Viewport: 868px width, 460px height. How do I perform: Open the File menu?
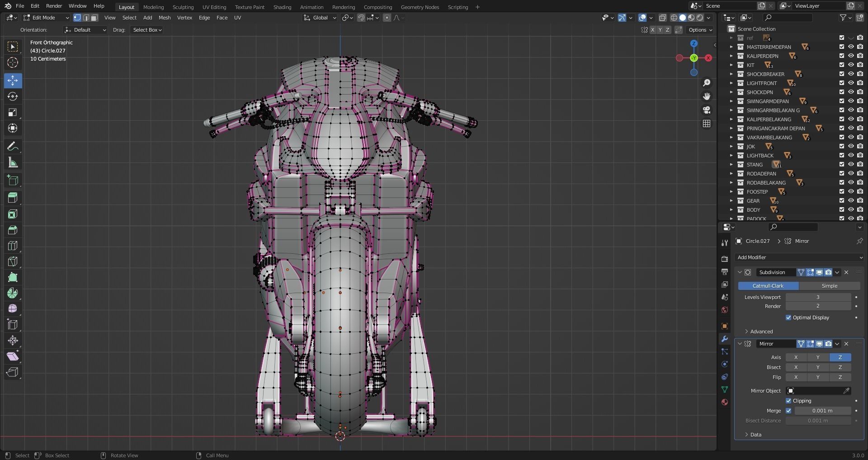20,6
